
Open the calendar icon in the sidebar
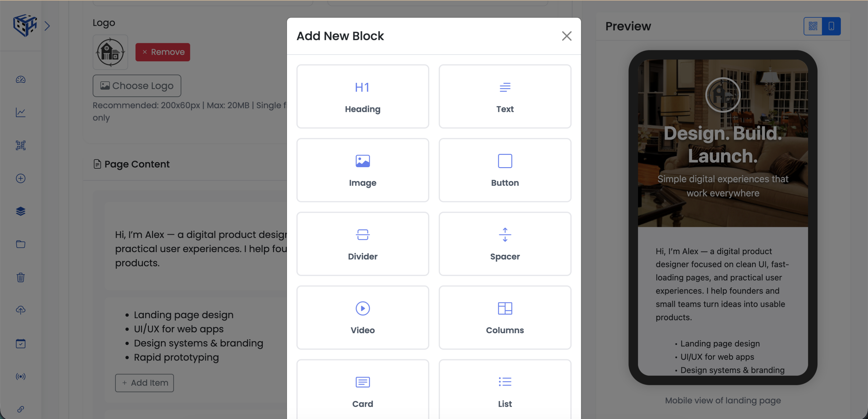(x=20, y=344)
